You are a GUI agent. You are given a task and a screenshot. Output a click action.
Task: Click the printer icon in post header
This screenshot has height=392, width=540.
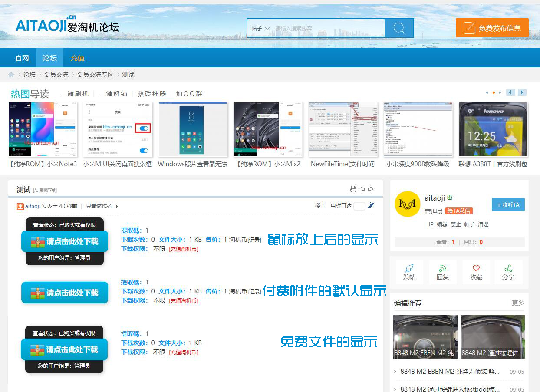pos(353,189)
